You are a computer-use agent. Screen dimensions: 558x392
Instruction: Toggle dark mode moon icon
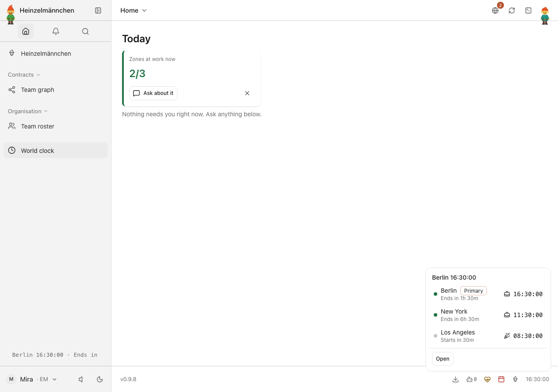click(x=100, y=379)
